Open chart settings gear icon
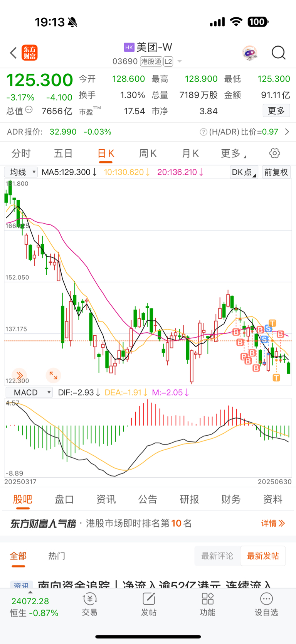 coord(275,153)
